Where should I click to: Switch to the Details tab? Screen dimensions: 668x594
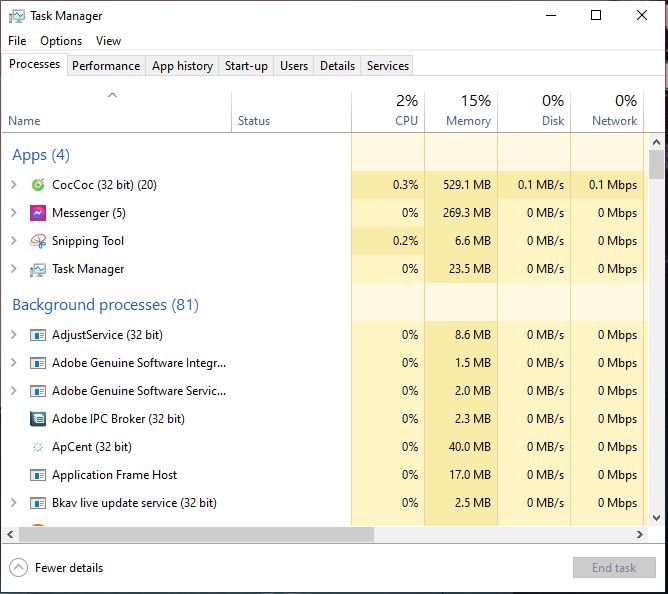[x=337, y=66]
